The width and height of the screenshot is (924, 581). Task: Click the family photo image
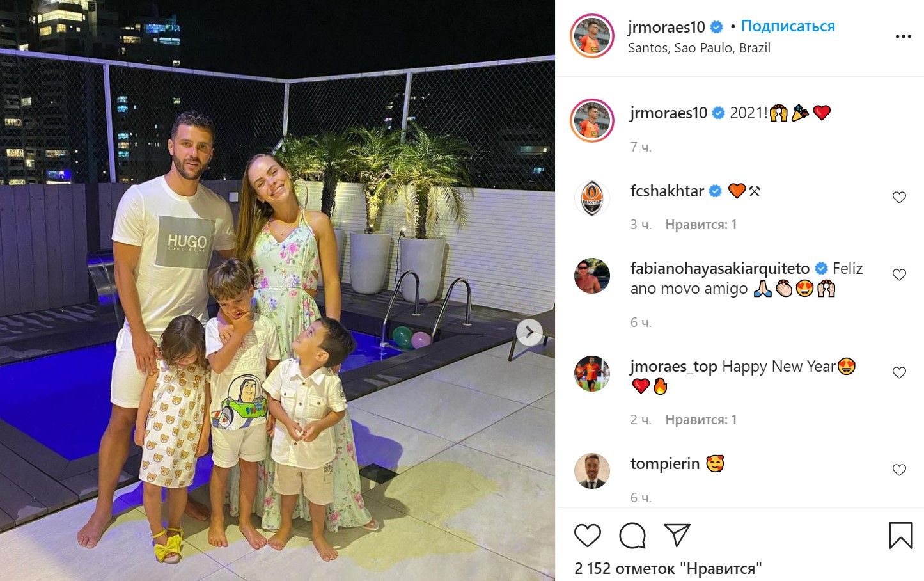(x=278, y=290)
